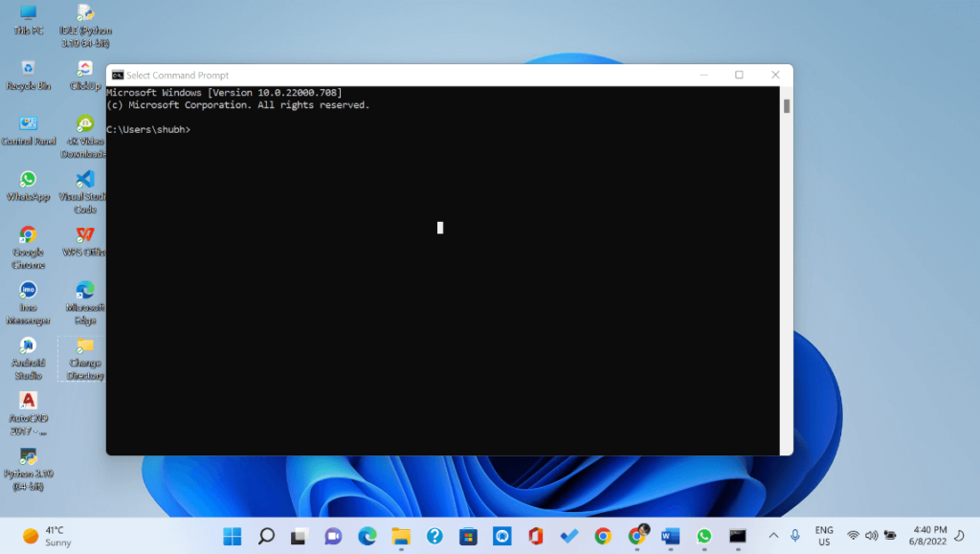The width and height of the screenshot is (980, 554).
Task: Select the 4K Video Downloader shortcut
Action: click(83, 137)
